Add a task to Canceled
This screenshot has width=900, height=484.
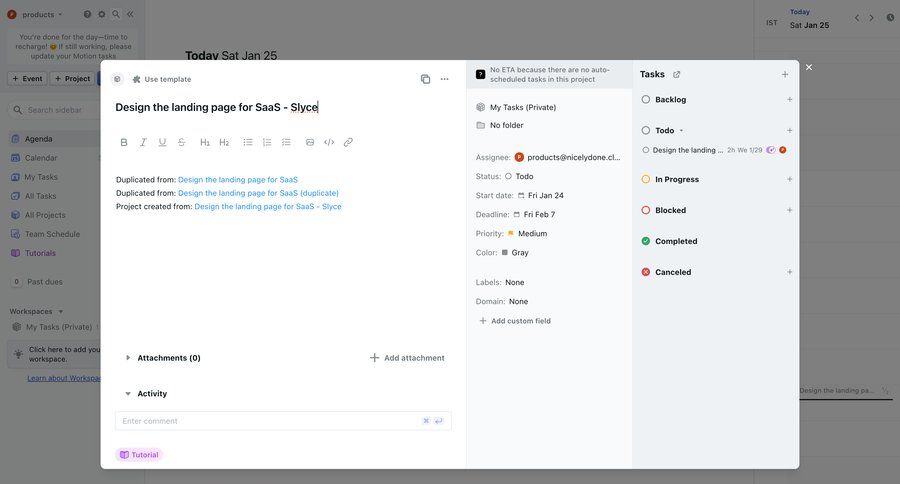pos(789,272)
